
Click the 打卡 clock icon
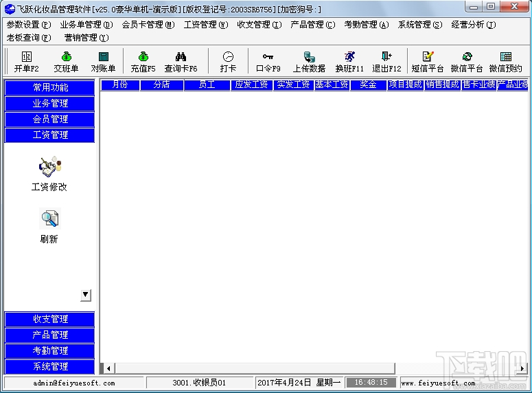[x=228, y=57]
